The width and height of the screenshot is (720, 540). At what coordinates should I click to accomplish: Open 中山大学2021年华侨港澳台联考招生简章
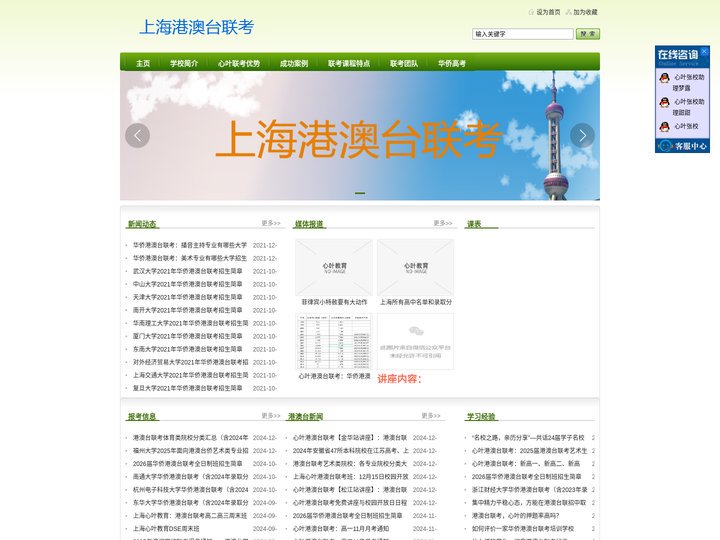188,284
